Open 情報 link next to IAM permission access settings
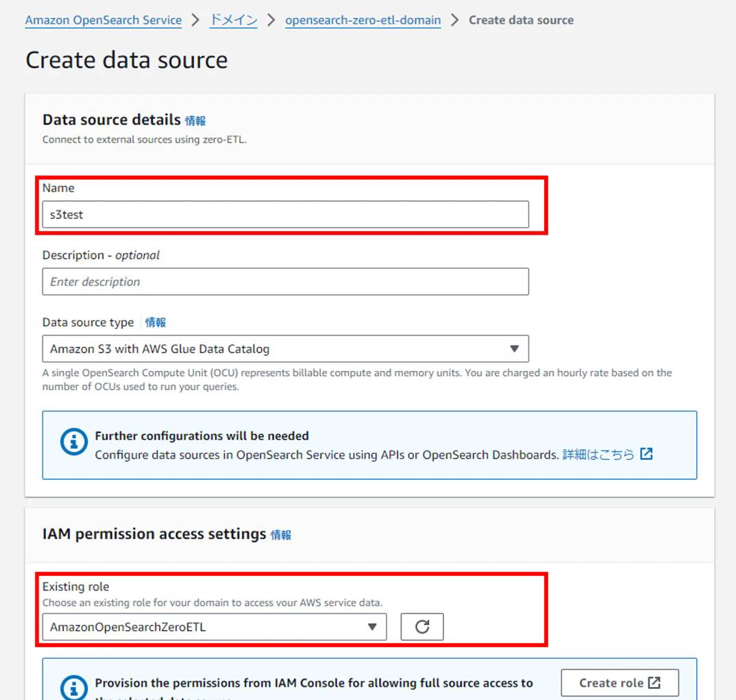Image resolution: width=736 pixels, height=700 pixels. (281, 535)
